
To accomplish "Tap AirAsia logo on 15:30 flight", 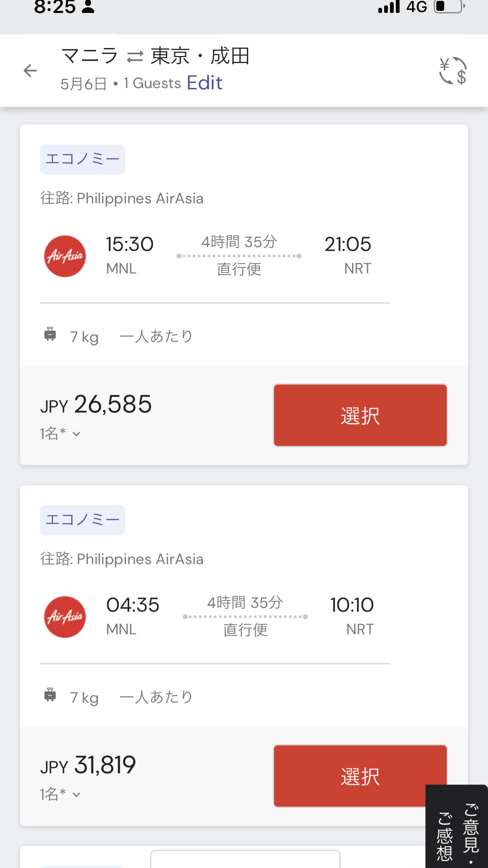I will point(65,256).
